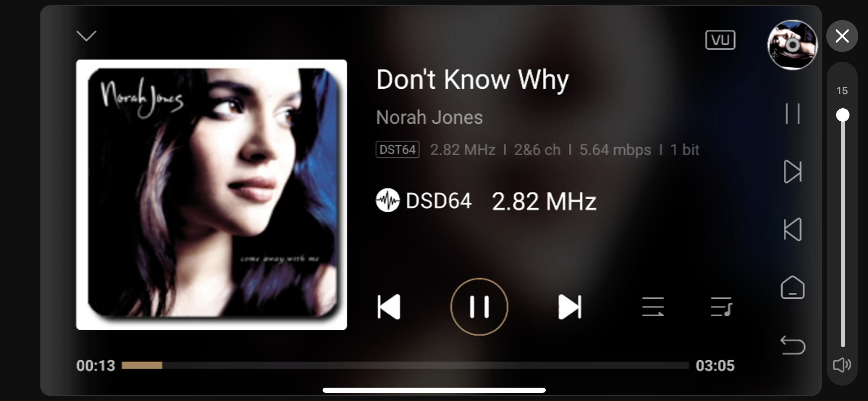Viewport: 868px width, 401px height.
Task: Tap the side panel next track icon
Action: pyautogui.click(x=793, y=171)
